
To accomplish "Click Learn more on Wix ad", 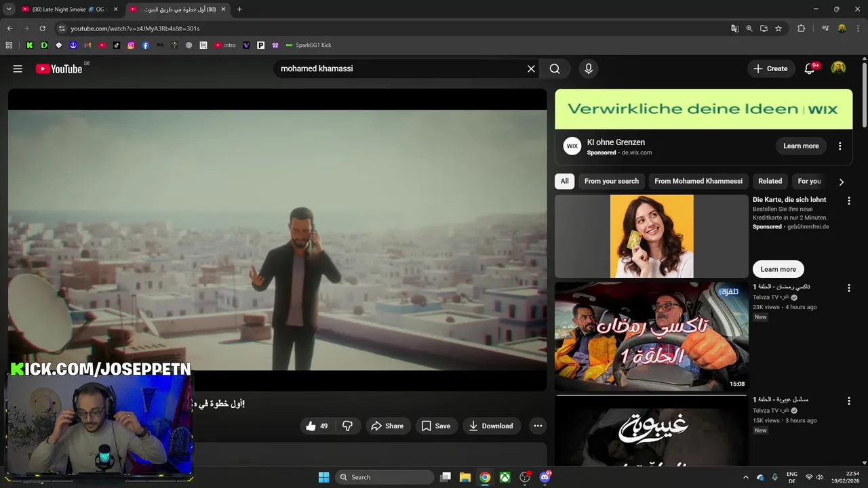I will pos(801,146).
